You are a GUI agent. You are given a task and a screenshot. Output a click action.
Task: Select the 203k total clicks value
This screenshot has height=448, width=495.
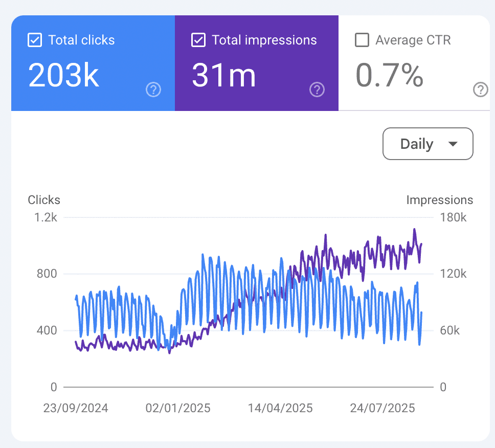(63, 75)
